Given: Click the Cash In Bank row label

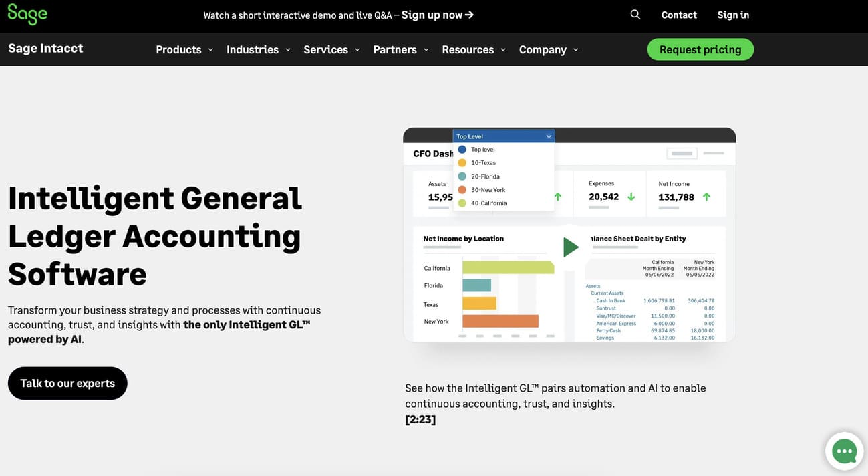Looking at the screenshot, I should 611,301.
